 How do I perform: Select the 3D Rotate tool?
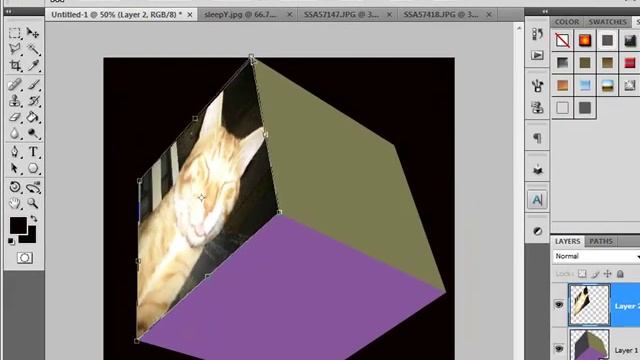click(15, 187)
